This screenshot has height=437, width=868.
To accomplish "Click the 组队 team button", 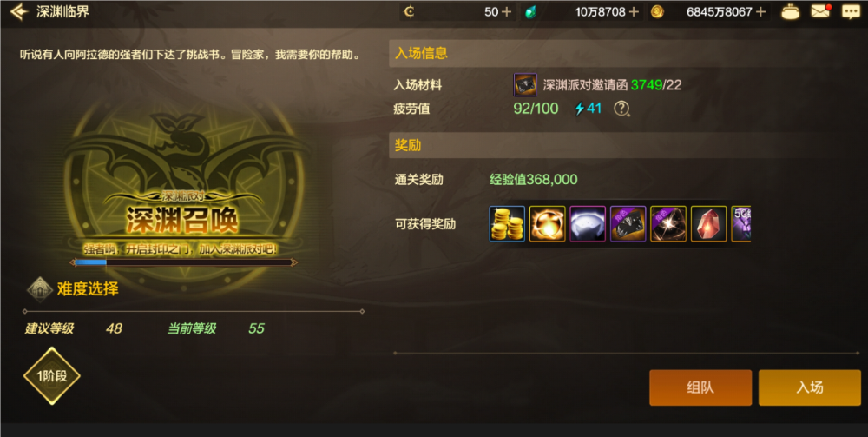I will (700, 387).
